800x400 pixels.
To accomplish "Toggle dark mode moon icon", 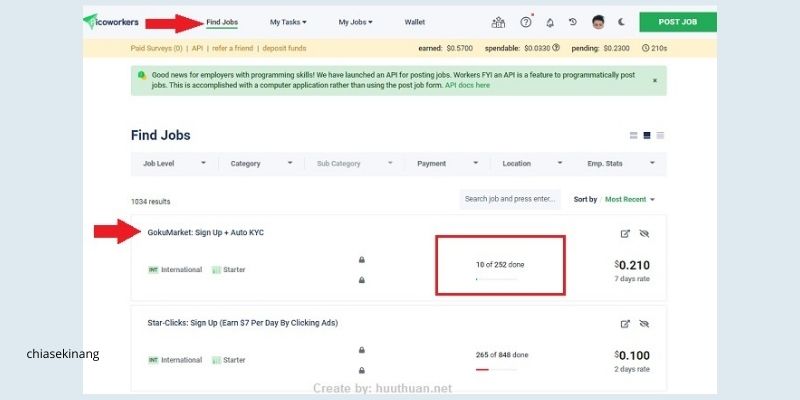I will pyautogui.click(x=622, y=22).
